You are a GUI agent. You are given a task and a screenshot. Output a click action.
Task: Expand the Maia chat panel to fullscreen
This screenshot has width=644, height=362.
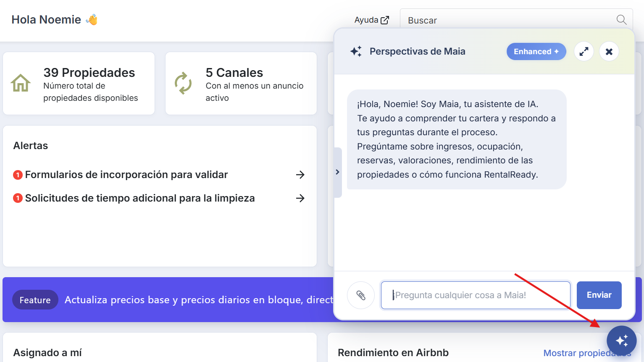tap(584, 52)
